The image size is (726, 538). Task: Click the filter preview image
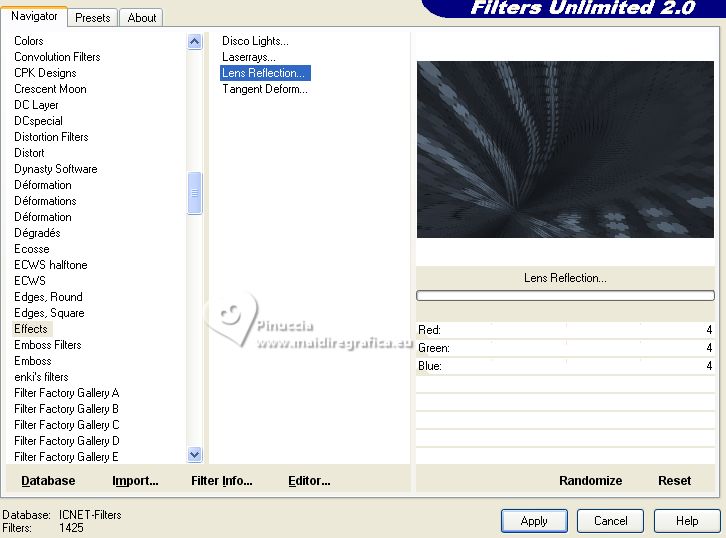coord(565,149)
